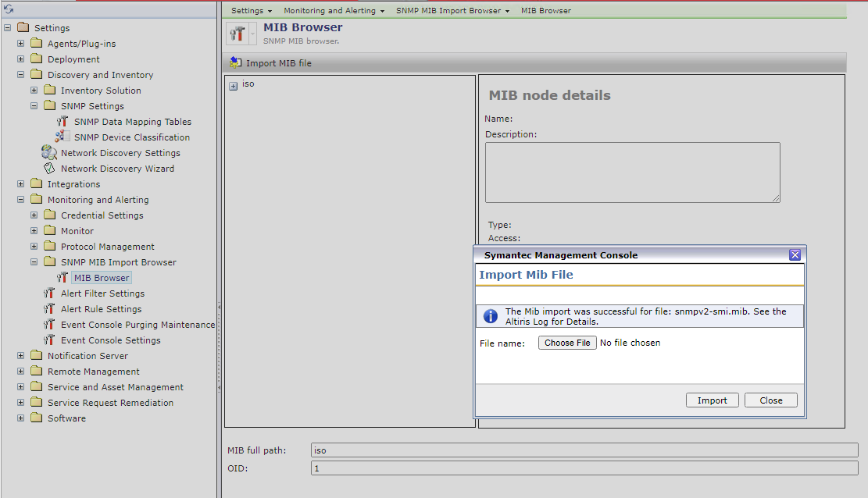This screenshot has height=498, width=868.
Task: Click the Alert Filter Settings icon
Action: [x=49, y=293]
